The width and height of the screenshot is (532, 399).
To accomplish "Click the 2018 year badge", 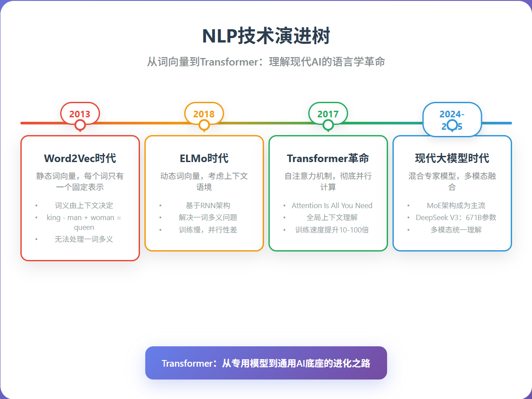I will (204, 114).
